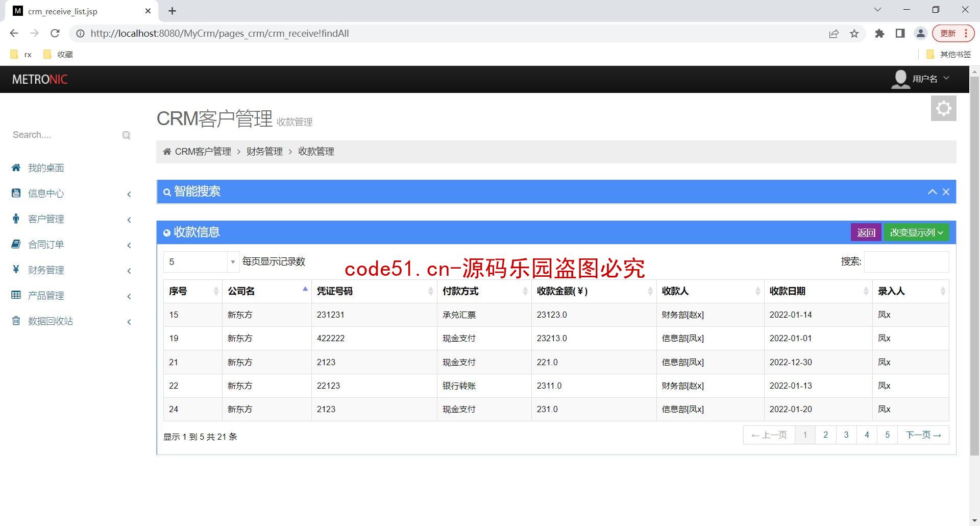Go to page 2 of results
Viewport: 980px width, 526px height.
tap(825, 435)
